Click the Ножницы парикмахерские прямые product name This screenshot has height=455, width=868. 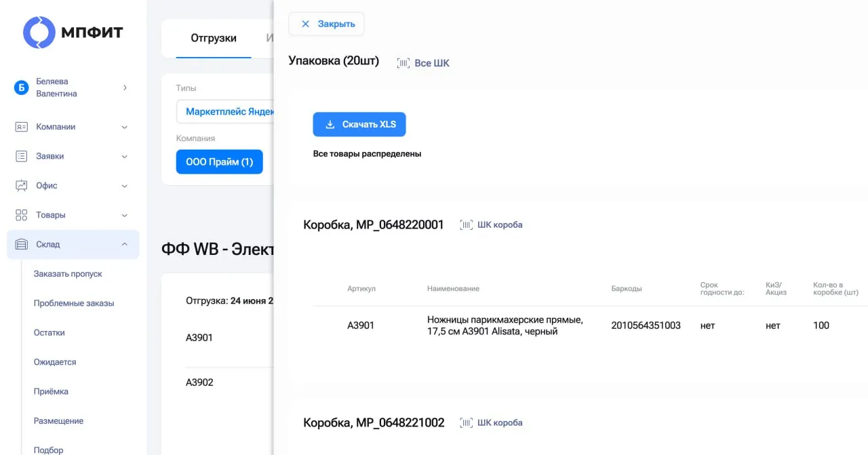(505, 325)
